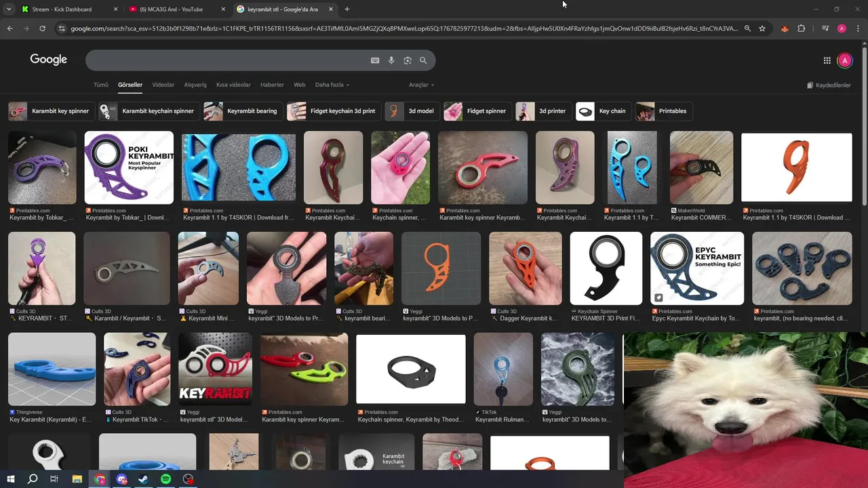
Task: Expand the Araçlar tools dropdown
Action: click(x=421, y=85)
